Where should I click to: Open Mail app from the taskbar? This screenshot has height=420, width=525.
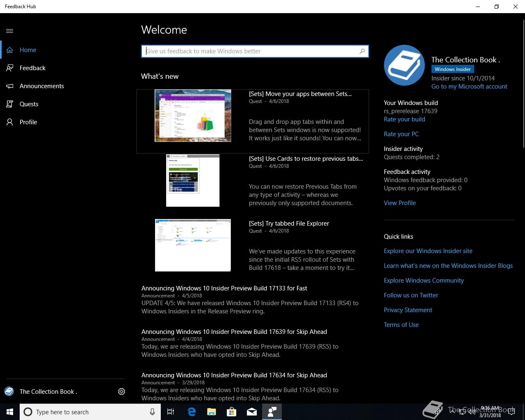[252, 412]
